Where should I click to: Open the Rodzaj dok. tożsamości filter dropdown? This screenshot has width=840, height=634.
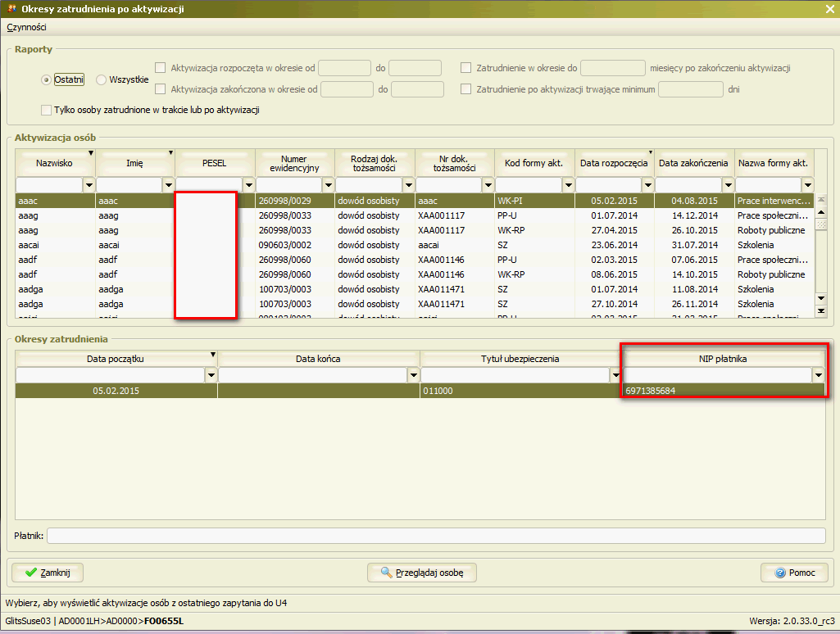[409, 185]
